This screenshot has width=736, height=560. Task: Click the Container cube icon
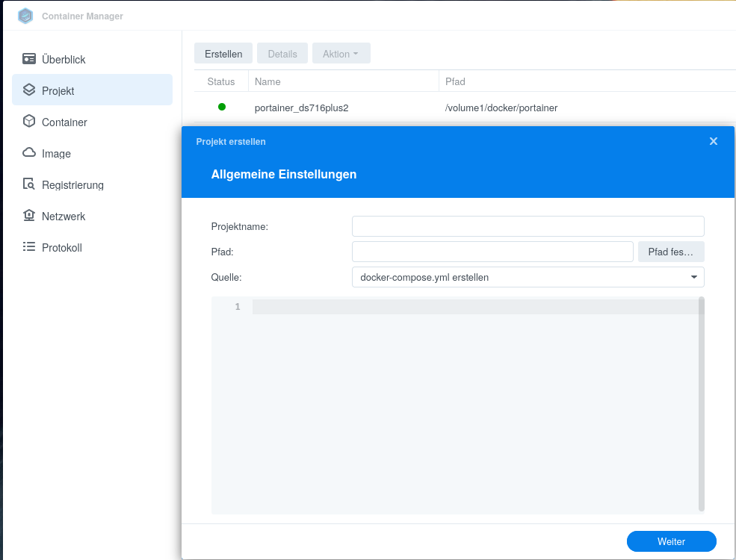tap(29, 121)
